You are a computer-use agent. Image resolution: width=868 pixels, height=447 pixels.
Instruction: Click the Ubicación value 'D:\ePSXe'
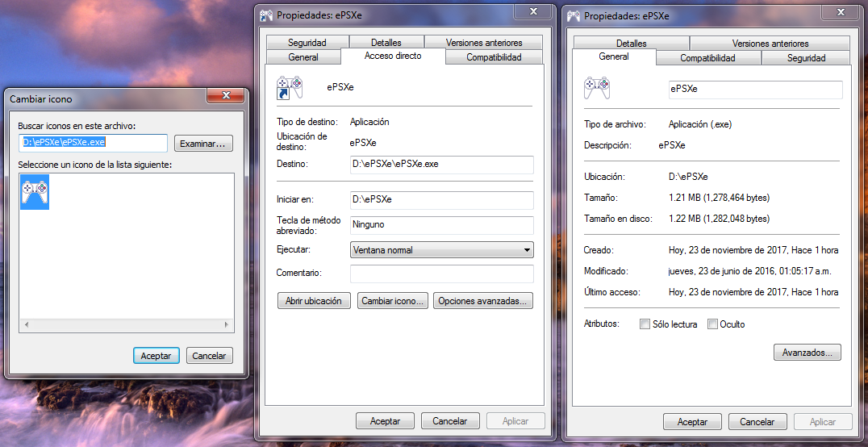688,178
